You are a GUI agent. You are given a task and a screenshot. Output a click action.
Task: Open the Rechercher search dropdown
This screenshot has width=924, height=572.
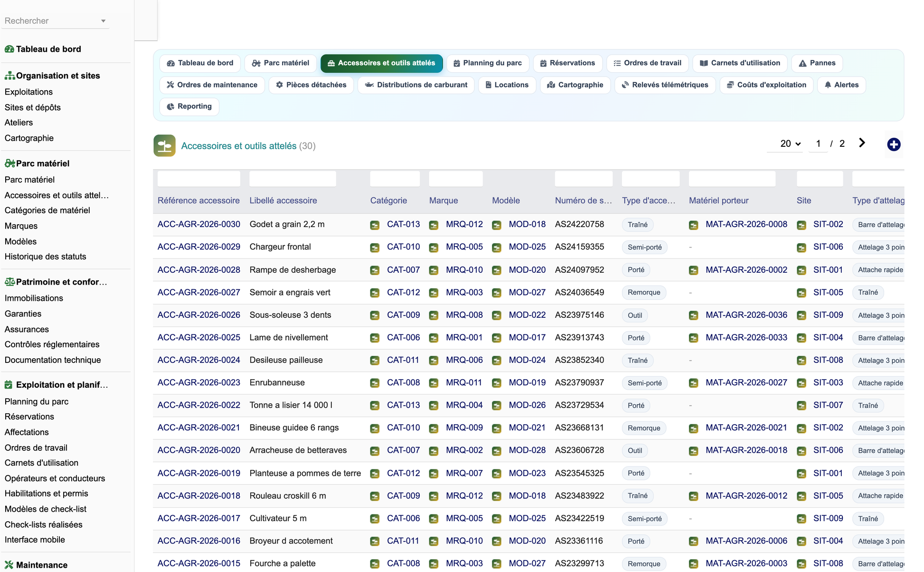click(x=55, y=21)
